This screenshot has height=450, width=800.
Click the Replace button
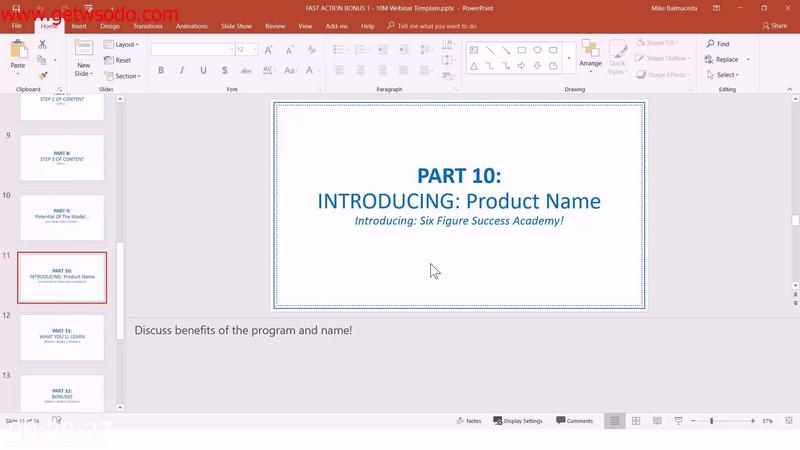[x=722, y=60]
